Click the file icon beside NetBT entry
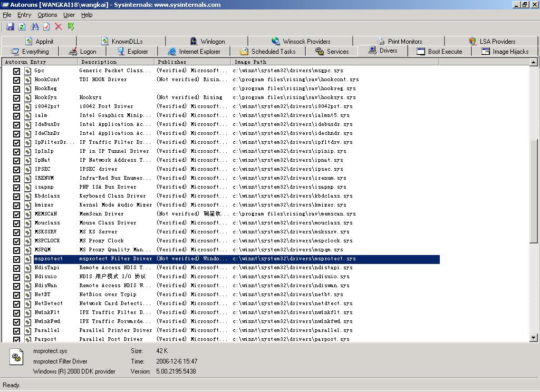This screenshot has width=540, height=392. (x=27, y=295)
